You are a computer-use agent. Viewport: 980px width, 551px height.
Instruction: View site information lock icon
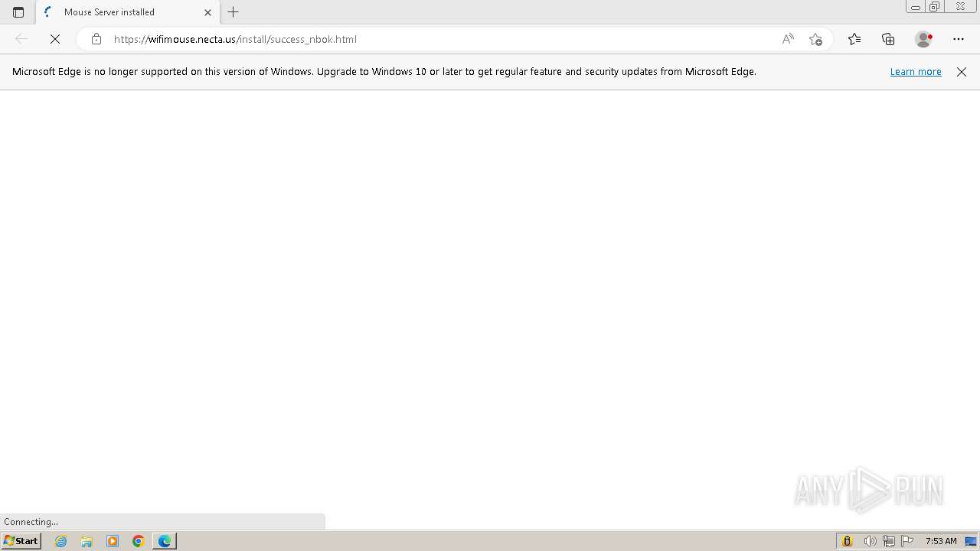coord(96,39)
